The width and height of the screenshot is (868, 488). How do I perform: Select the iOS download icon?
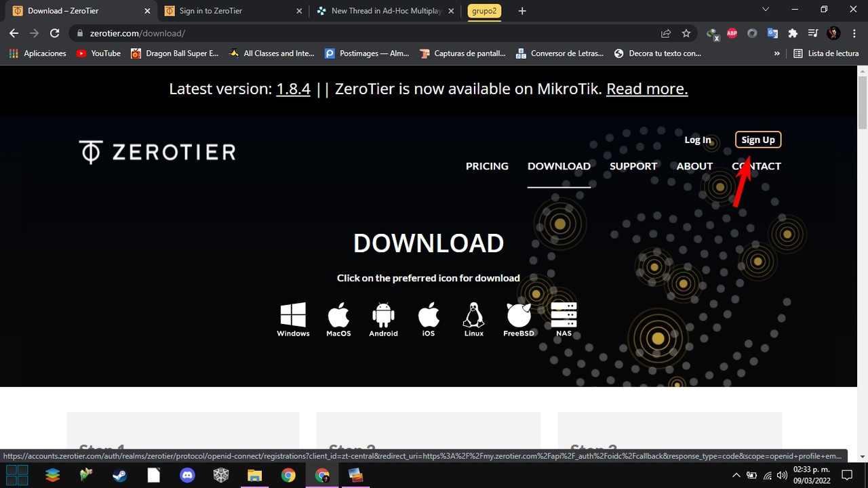point(429,319)
